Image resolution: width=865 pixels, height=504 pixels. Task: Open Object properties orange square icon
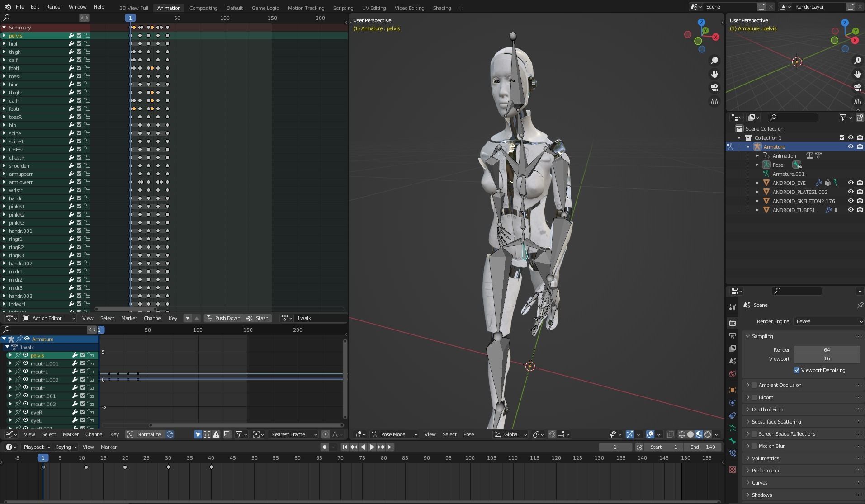click(733, 390)
